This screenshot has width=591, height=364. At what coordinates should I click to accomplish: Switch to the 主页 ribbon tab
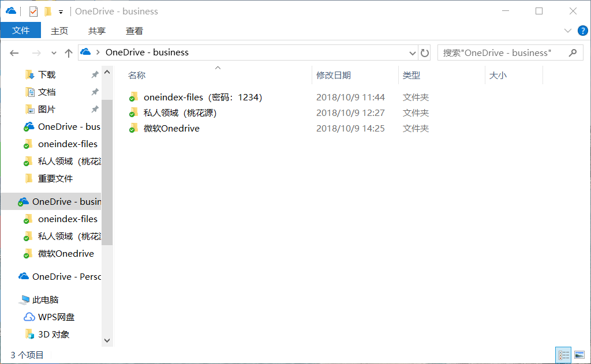tap(59, 31)
